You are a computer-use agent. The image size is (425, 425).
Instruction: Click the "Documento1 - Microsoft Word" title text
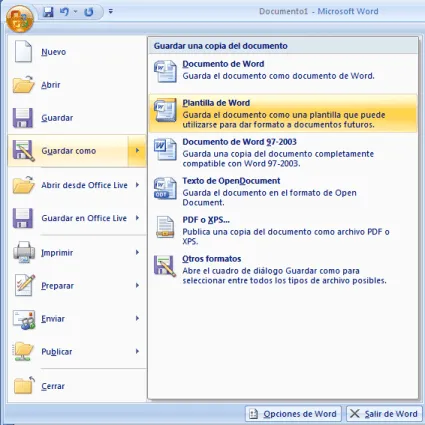point(319,11)
